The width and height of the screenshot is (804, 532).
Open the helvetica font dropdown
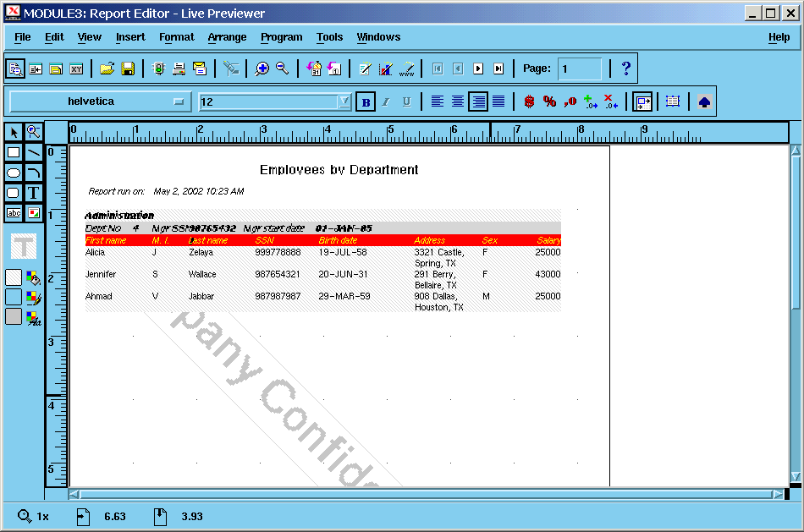(x=101, y=101)
